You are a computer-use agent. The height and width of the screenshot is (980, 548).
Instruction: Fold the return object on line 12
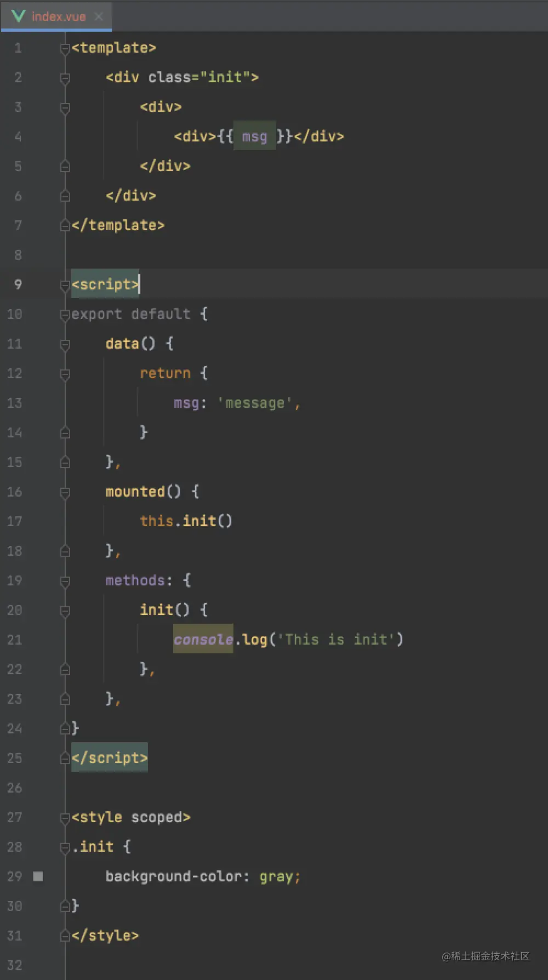pyautogui.click(x=65, y=374)
